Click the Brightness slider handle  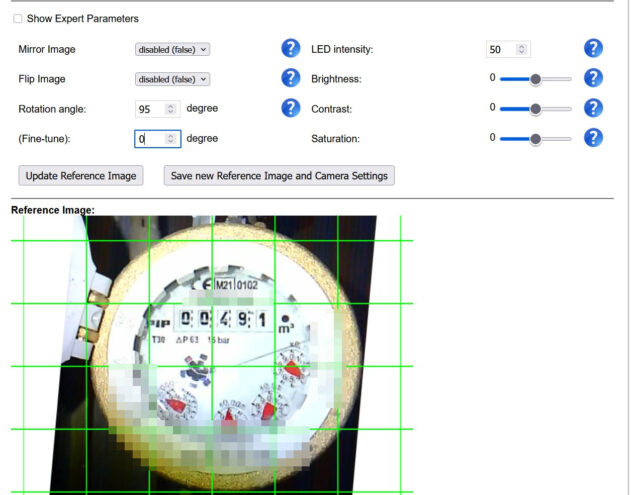click(536, 78)
